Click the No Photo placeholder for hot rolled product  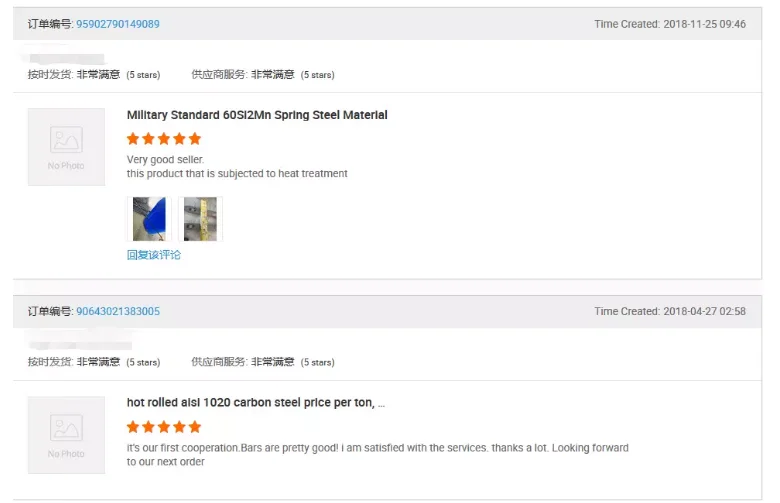point(66,434)
